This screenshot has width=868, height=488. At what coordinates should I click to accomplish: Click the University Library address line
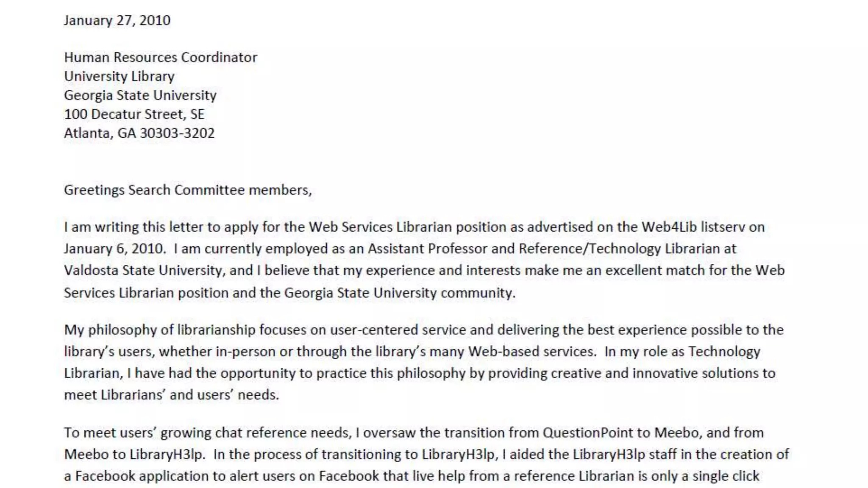[119, 76]
